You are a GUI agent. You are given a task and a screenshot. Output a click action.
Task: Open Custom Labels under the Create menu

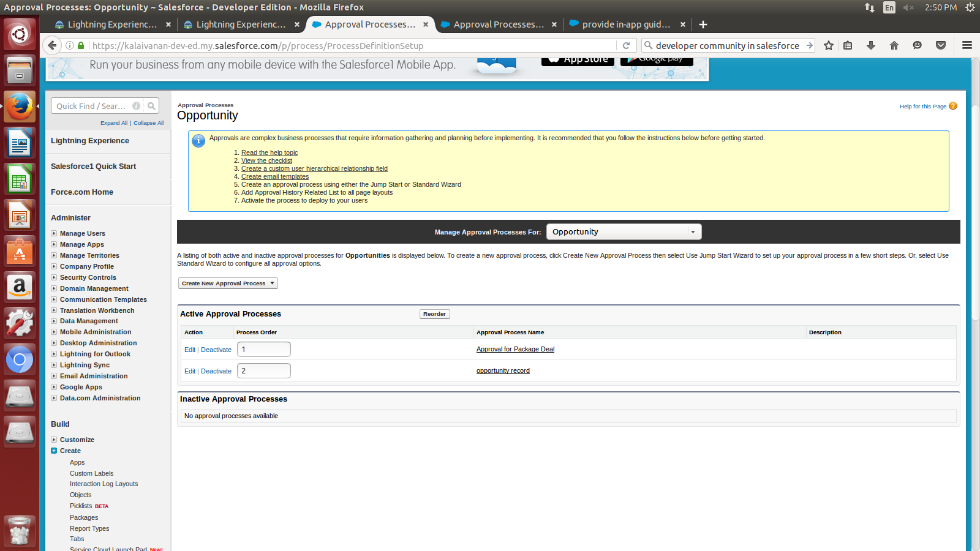[91, 473]
